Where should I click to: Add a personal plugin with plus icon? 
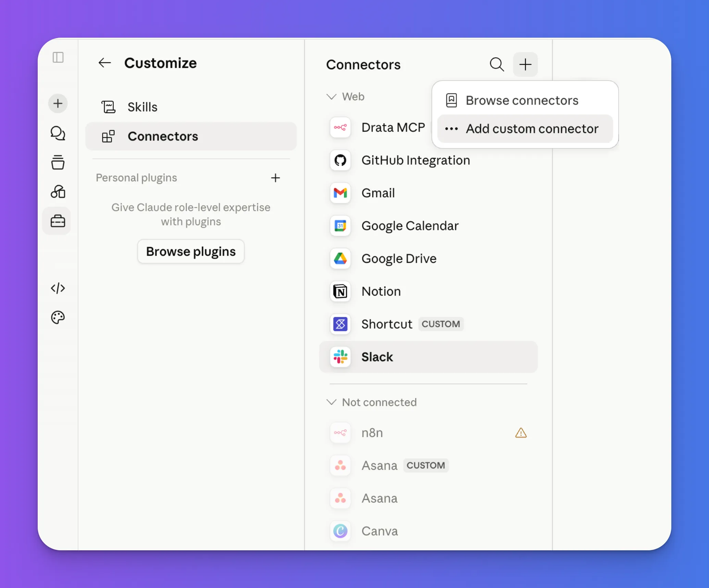pos(275,178)
